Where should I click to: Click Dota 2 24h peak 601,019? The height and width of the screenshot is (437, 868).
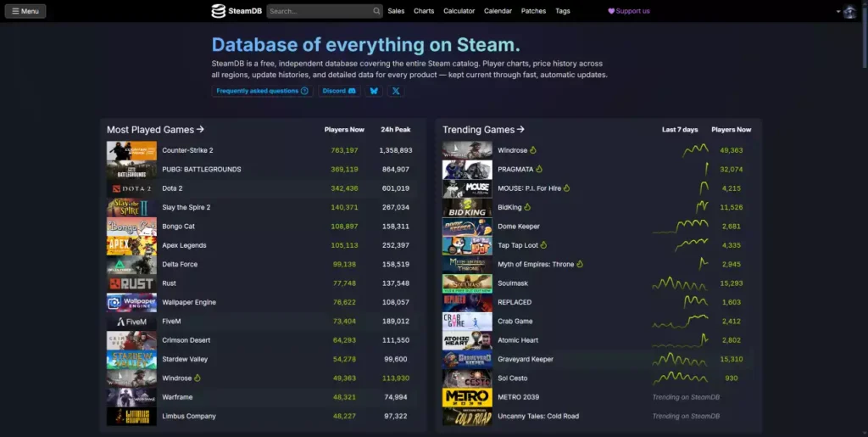pos(396,188)
